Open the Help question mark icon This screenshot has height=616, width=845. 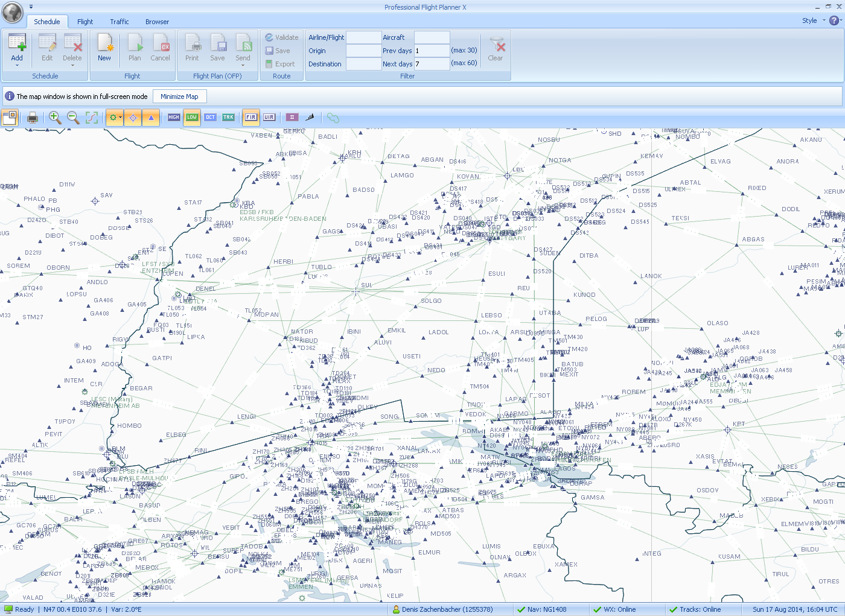pos(834,21)
